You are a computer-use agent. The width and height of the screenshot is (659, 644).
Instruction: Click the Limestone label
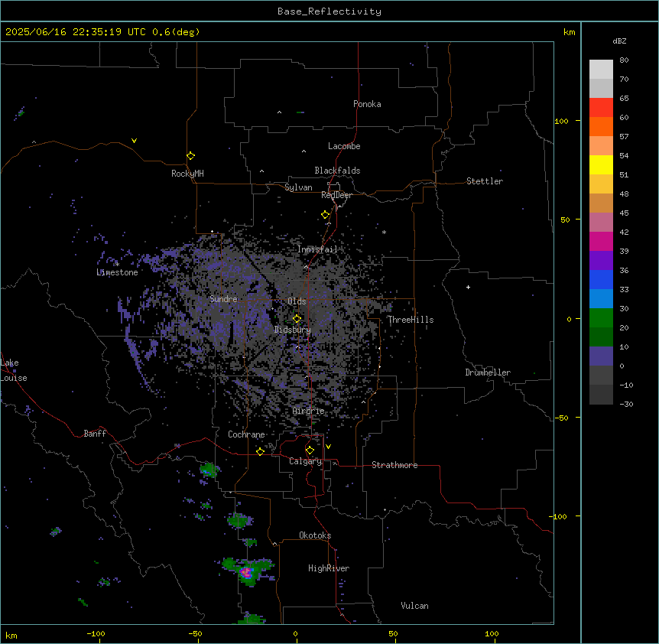click(117, 272)
